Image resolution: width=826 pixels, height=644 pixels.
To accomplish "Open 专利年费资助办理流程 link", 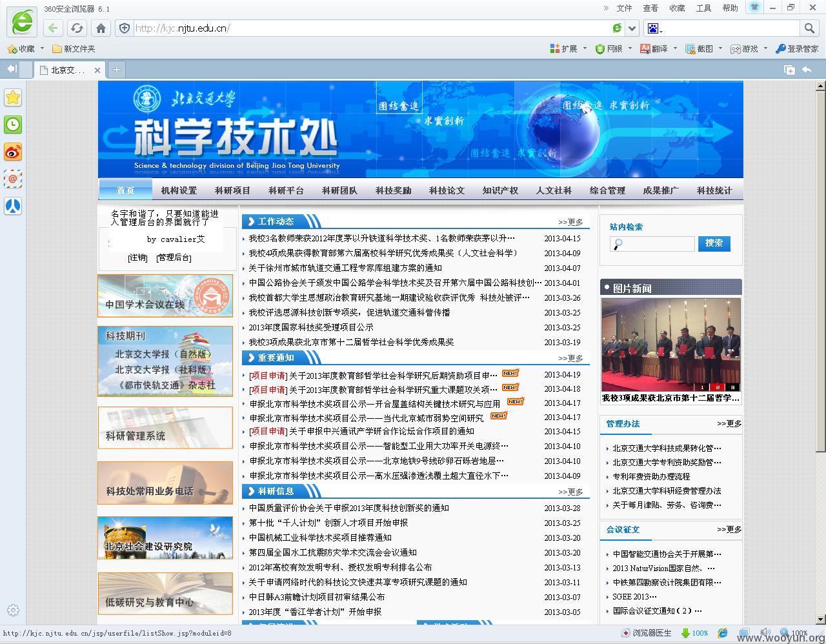I will coord(651,476).
